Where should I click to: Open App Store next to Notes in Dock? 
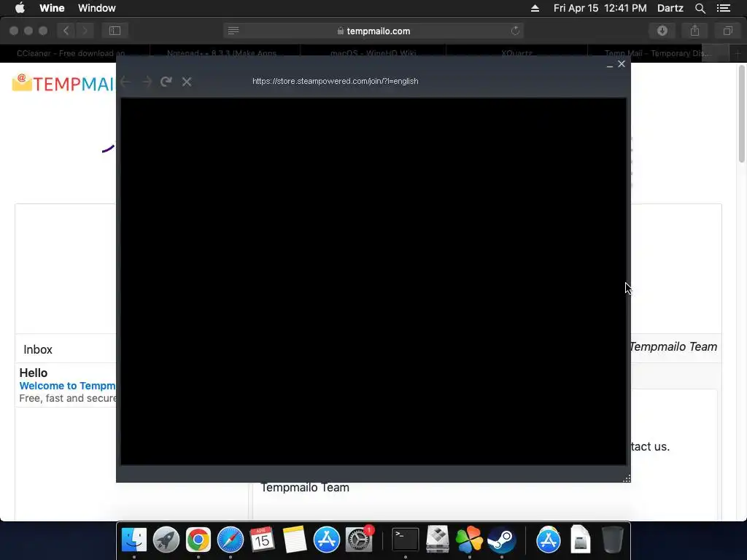[326, 540]
